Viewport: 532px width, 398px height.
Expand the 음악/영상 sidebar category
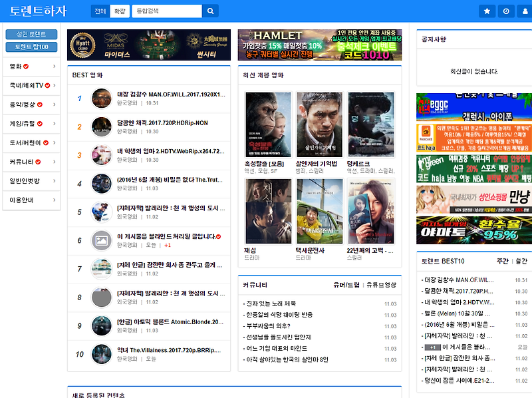click(31, 104)
